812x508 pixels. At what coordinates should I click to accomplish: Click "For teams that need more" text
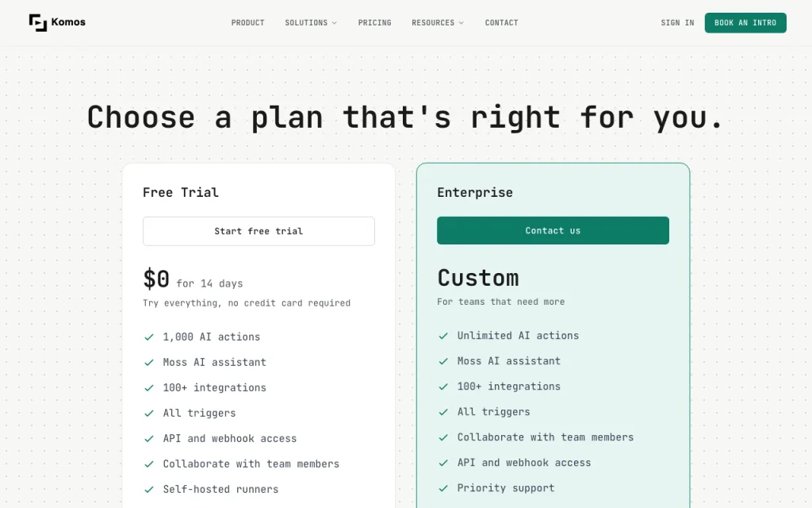(501, 302)
